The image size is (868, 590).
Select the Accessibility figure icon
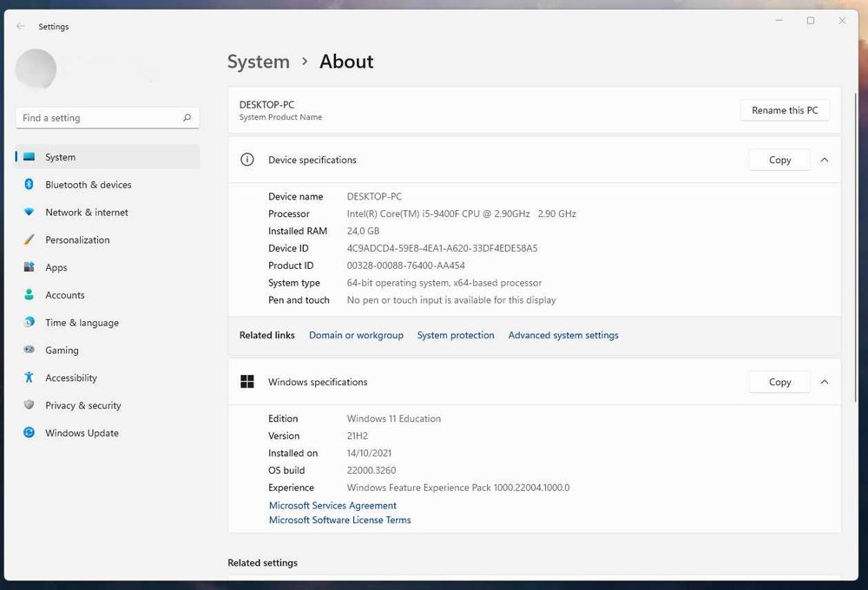[x=29, y=378]
